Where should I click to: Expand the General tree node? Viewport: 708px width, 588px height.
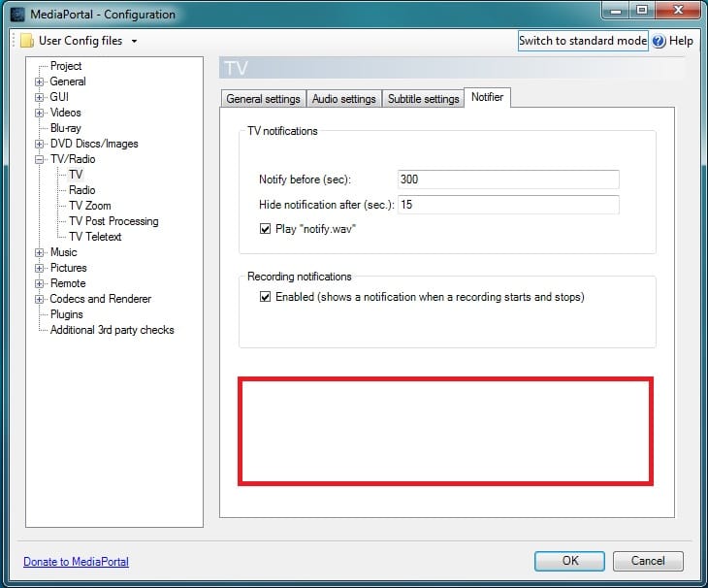(x=40, y=82)
